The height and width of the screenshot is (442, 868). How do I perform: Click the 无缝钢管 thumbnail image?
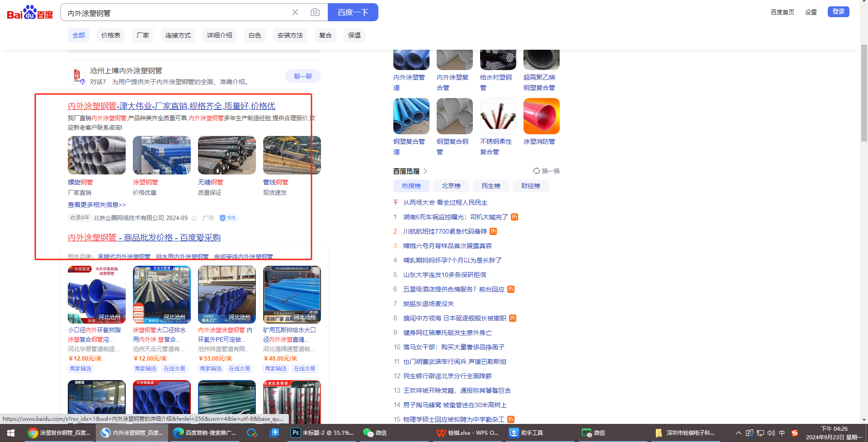[227, 155]
